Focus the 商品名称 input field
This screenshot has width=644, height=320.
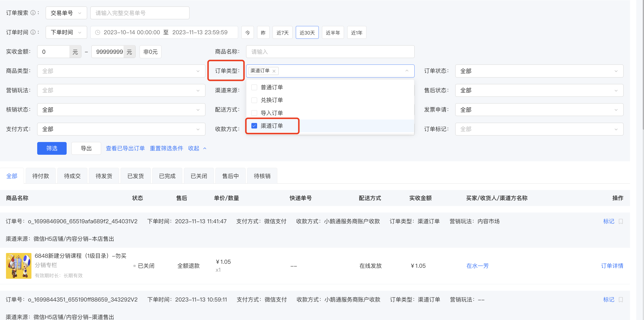pos(330,52)
